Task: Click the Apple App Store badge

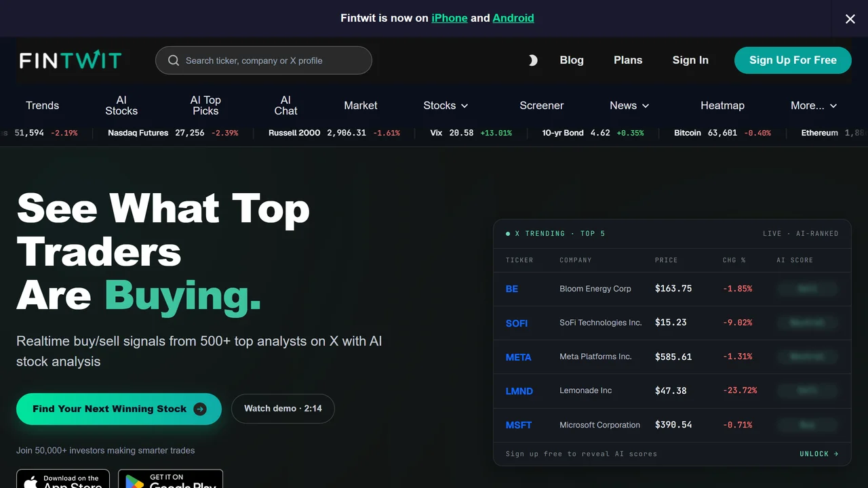Action: point(63,479)
